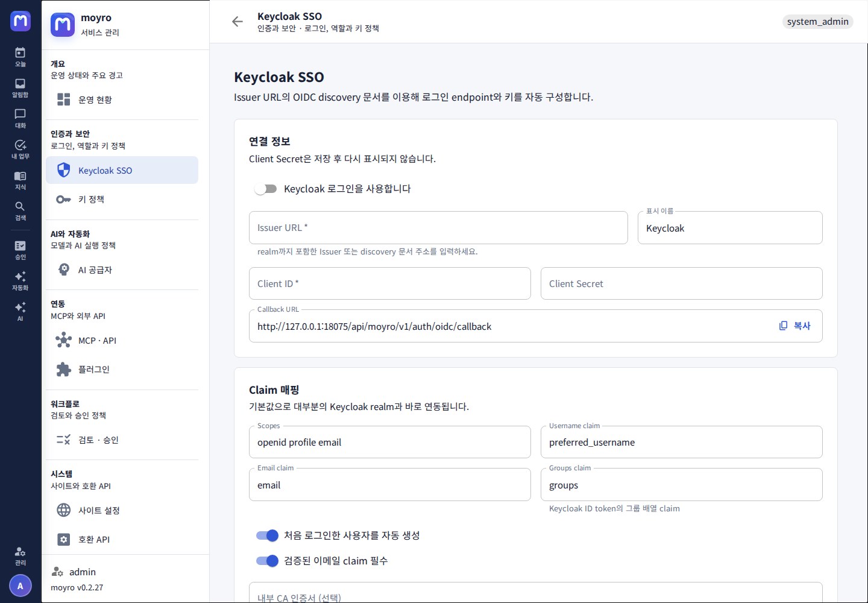Click the admin user icon at sidebar bottom
868x603 pixels.
click(x=57, y=572)
